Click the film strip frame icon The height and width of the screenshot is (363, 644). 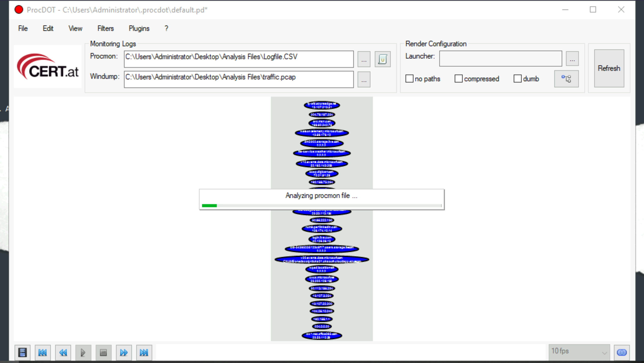[x=23, y=352]
